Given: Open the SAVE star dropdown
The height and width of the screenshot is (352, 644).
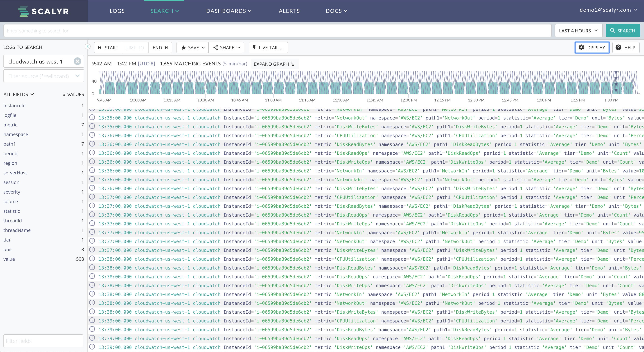Looking at the screenshot, I should (193, 48).
